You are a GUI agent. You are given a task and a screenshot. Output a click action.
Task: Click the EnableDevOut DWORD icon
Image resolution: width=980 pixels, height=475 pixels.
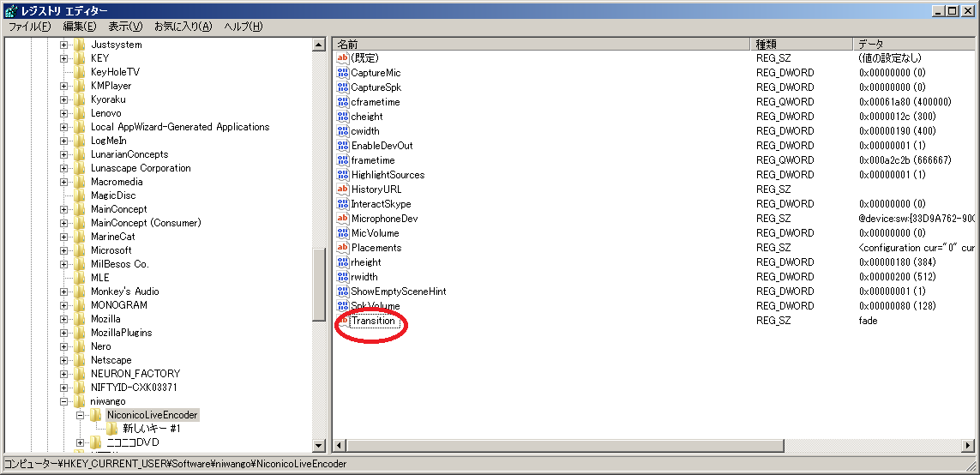coord(342,146)
